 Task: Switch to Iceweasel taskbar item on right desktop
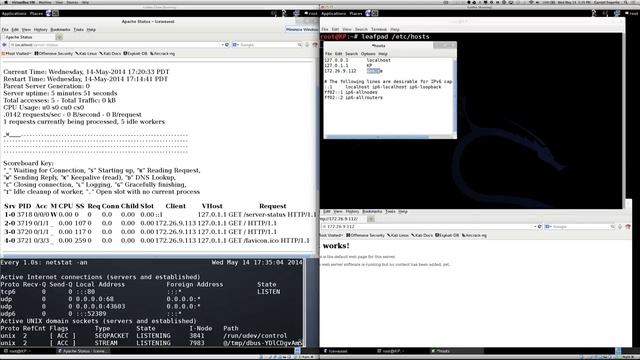click(x=336, y=351)
